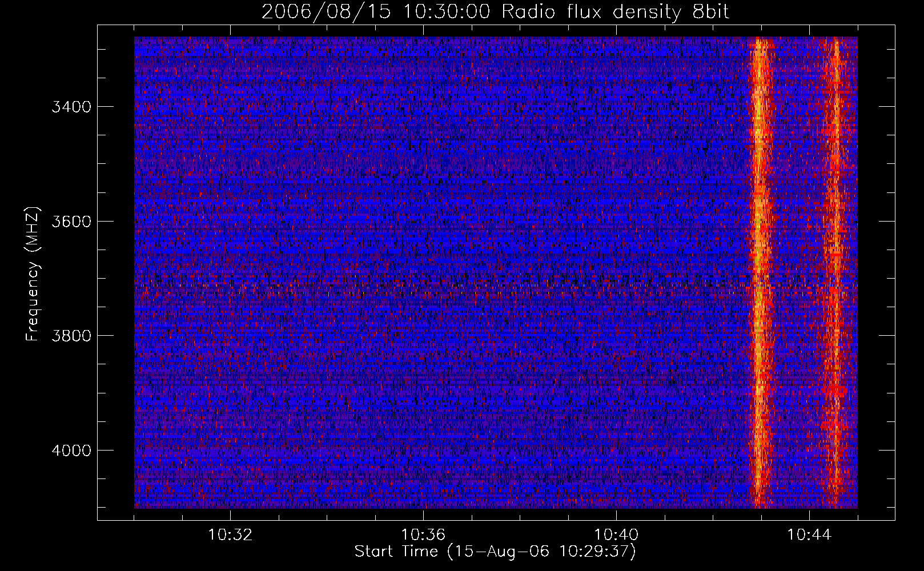924x571 pixels.
Task: Click the 3800 frequency tick label
Action: tap(71, 336)
